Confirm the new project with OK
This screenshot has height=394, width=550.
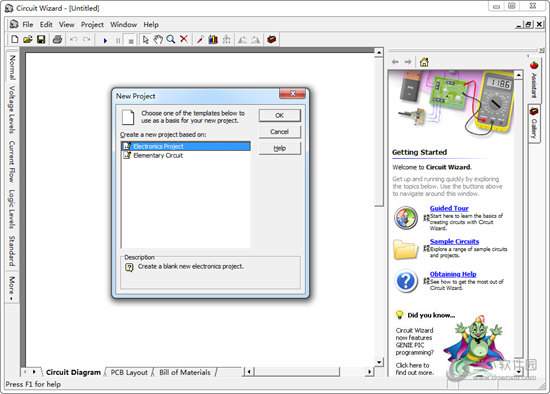(x=280, y=115)
